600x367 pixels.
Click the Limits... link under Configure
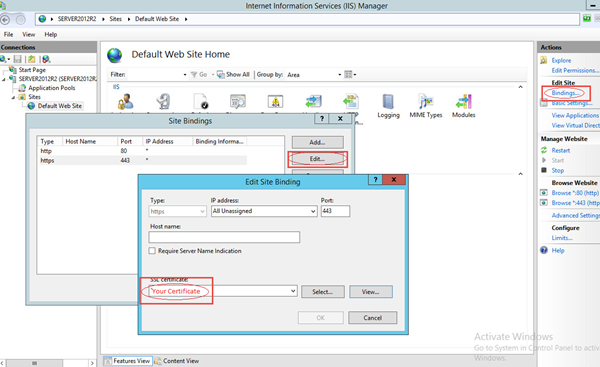click(562, 238)
